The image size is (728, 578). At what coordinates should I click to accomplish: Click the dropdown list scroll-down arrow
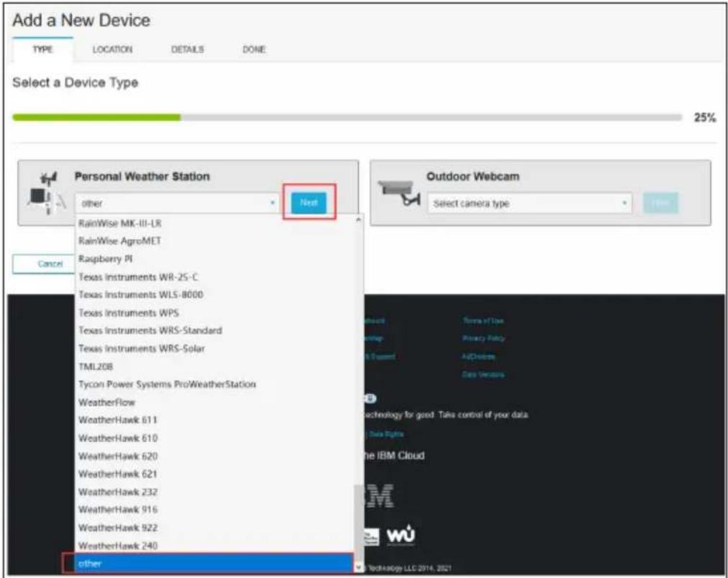(x=358, y=568)
